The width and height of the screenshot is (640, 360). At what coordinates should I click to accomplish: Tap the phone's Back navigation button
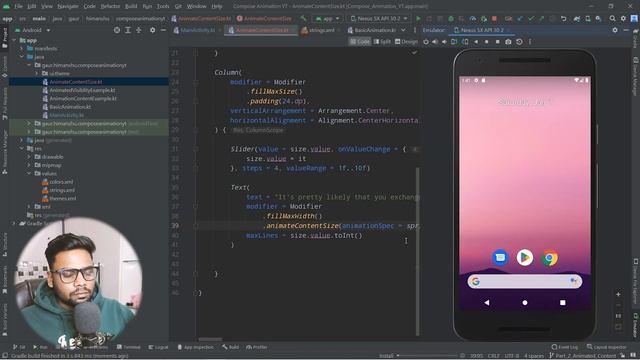point(487,302)
